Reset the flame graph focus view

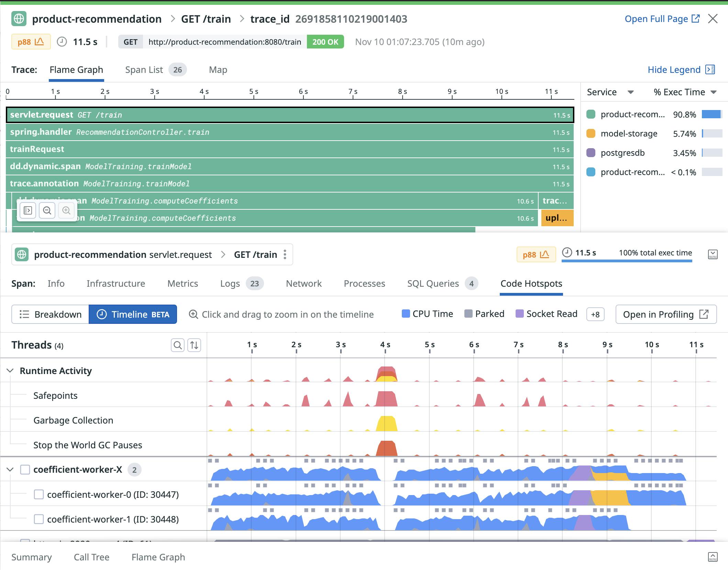[27, 210]
